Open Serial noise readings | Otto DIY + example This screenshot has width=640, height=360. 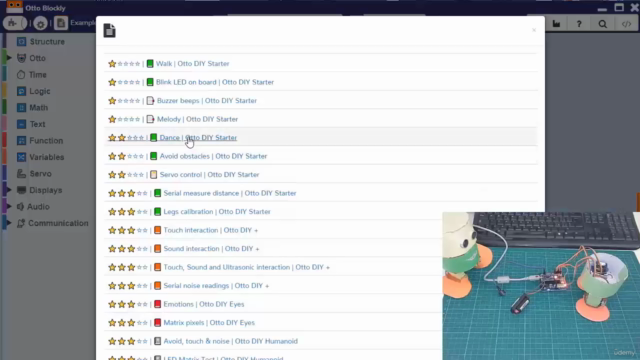[x=216, y=286]
